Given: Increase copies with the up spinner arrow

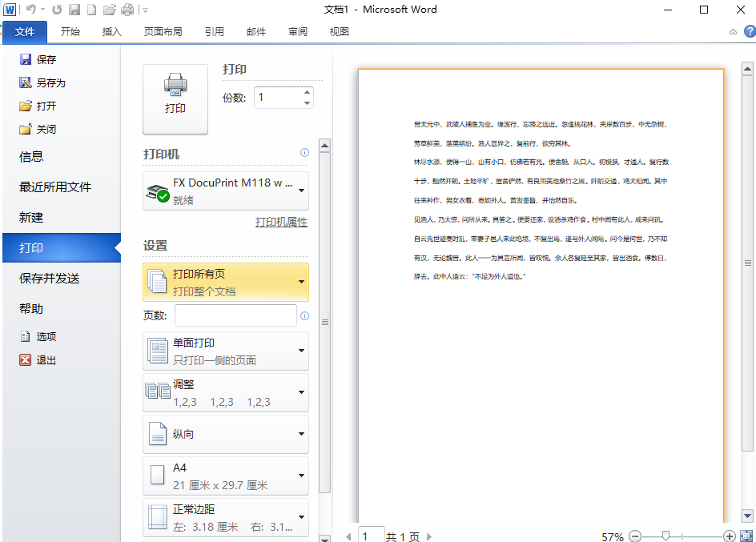Looking at the screenshot, I should [308, 92].
